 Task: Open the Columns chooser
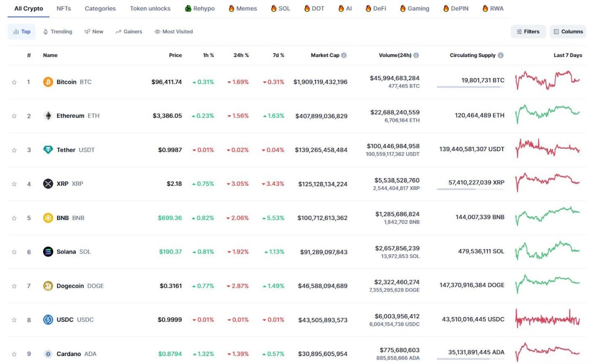coord(568,31)
